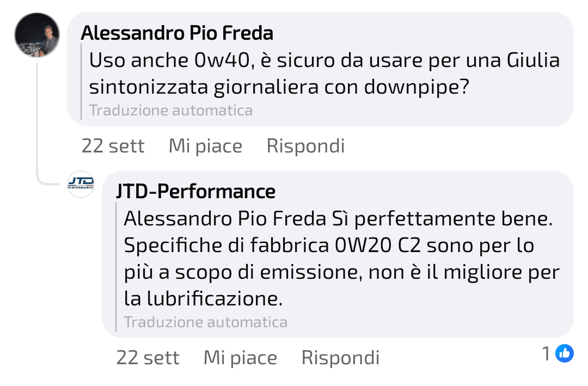This screenshot has height=386, width=588.
Task: Select the 0W20 C2 reply text
Action: tap(341, 259)
